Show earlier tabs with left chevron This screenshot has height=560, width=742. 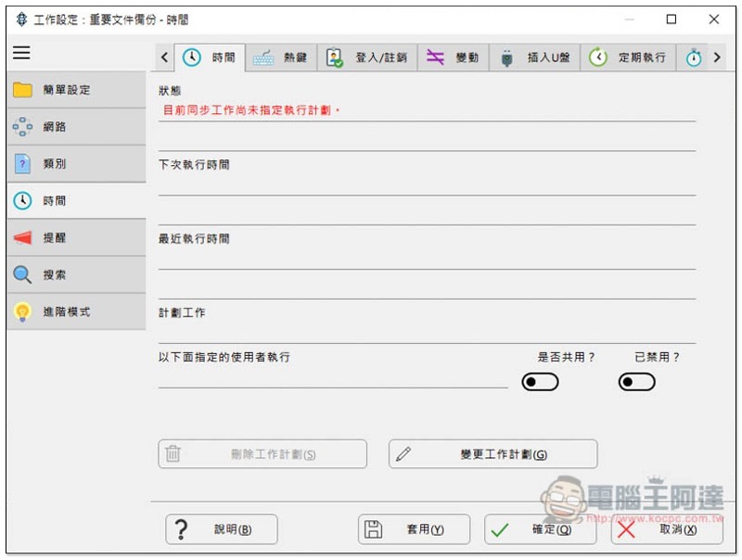(164, 57)
